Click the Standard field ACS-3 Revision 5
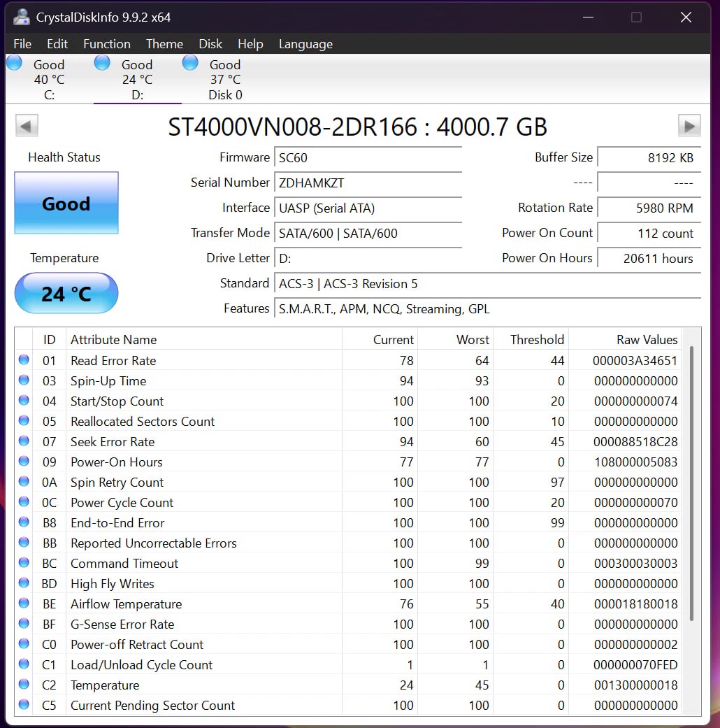720x728 pixels. 487,283
